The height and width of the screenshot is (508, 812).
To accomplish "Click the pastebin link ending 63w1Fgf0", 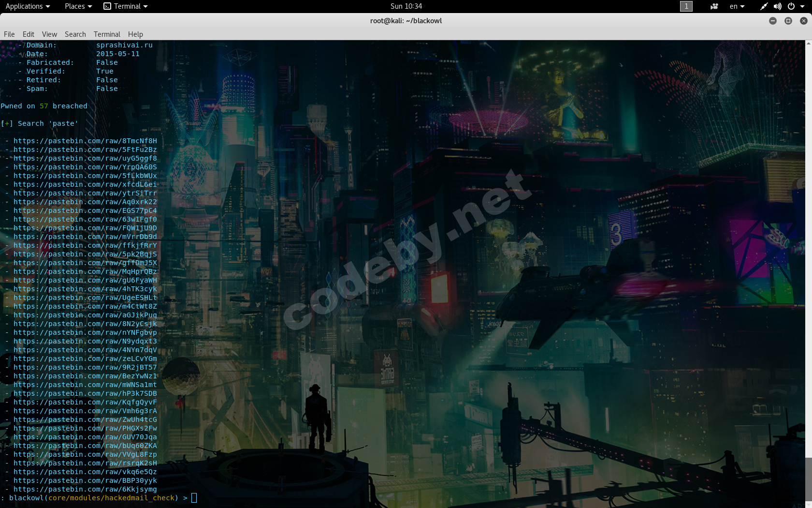I will [85, 219].
